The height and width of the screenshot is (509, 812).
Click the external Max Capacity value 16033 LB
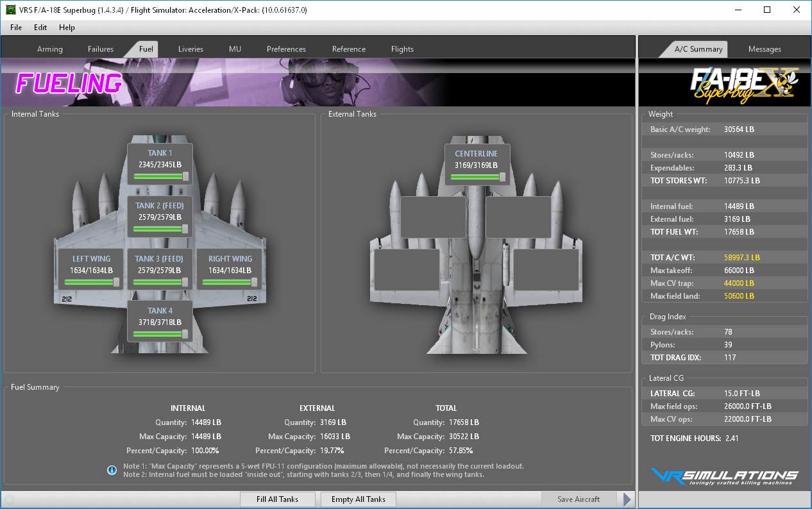(x=335, y=437)
